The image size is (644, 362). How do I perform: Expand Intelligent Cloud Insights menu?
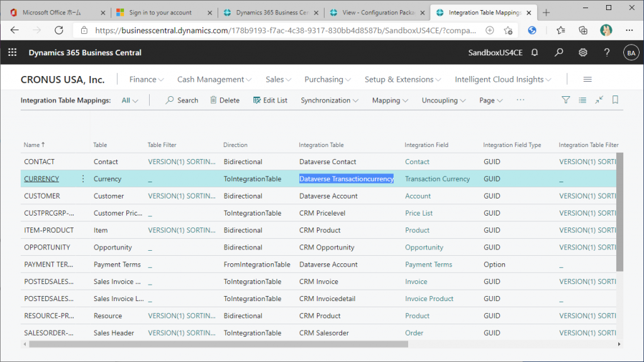(503, 79)
